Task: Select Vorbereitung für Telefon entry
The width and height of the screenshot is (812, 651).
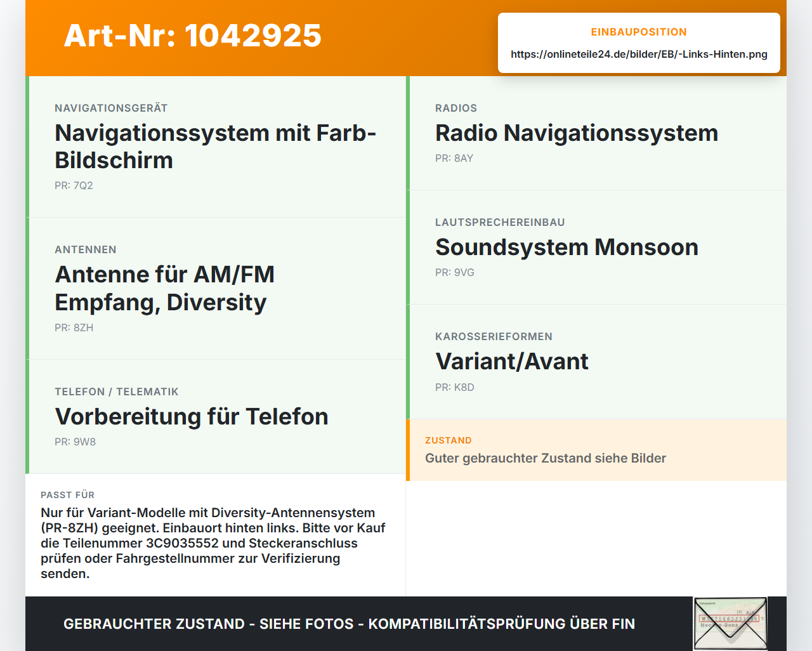Action: (x=216, y=417)
